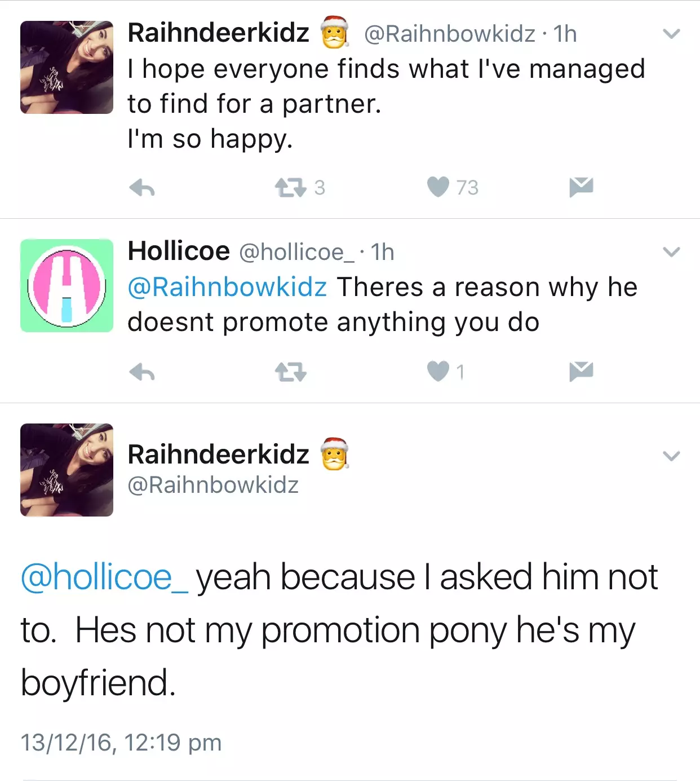Open Hollicoe display name
This screenshot has width=700, height=781.
(x=179, y=250)
